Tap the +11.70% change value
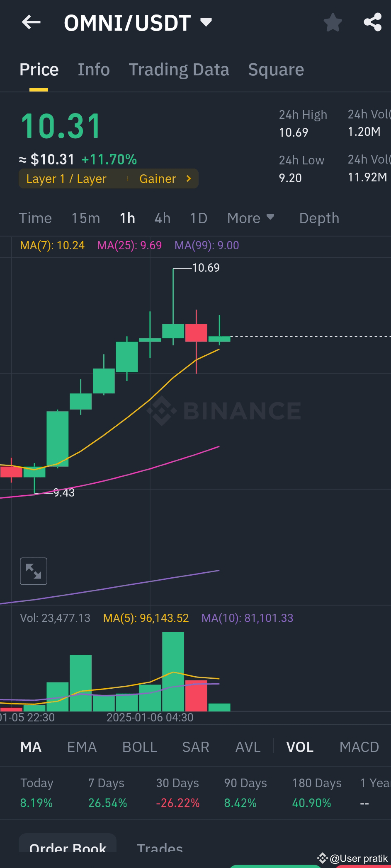 pyautogui.click(x=109, y=159)
